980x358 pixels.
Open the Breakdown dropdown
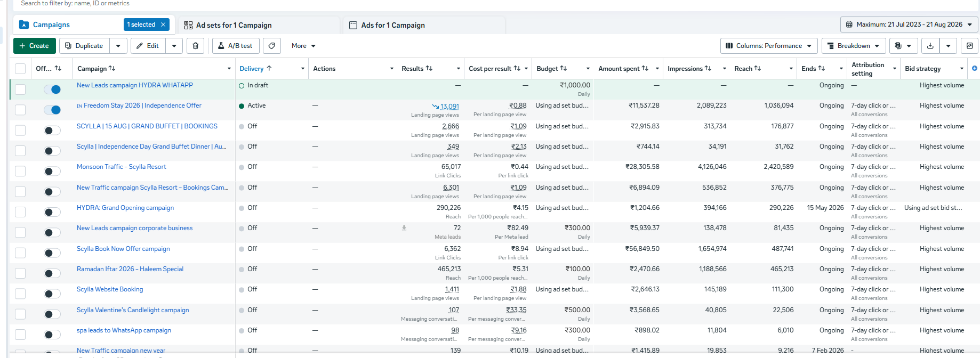[854, 46]
